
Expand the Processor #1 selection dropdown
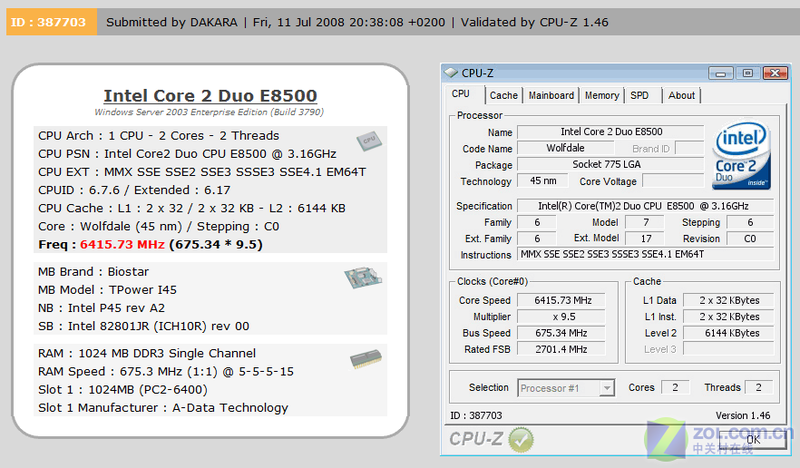tap(607, 388)
